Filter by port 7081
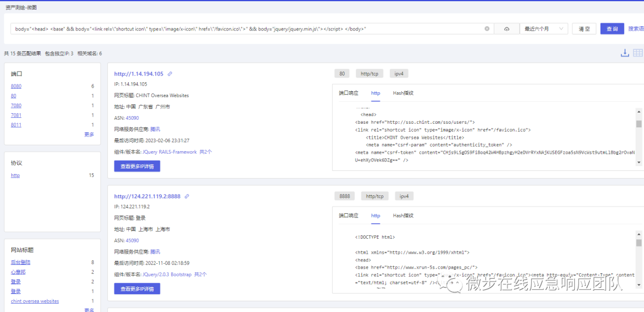Screen dimensions: 644x312 (16, 115)
